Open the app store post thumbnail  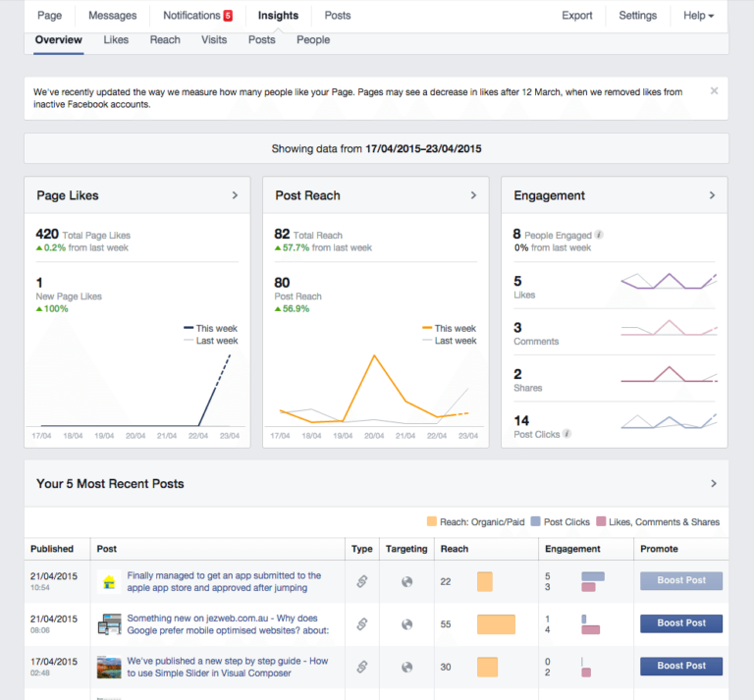(109, 582)
